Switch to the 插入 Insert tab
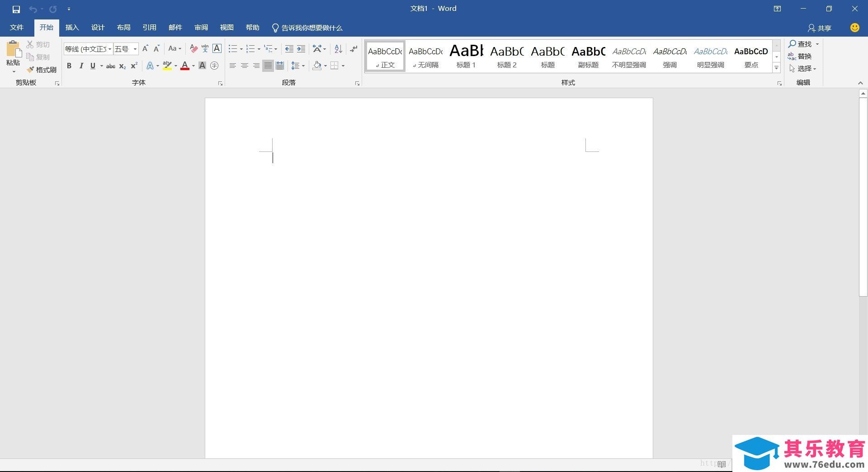 pos(72,28)
